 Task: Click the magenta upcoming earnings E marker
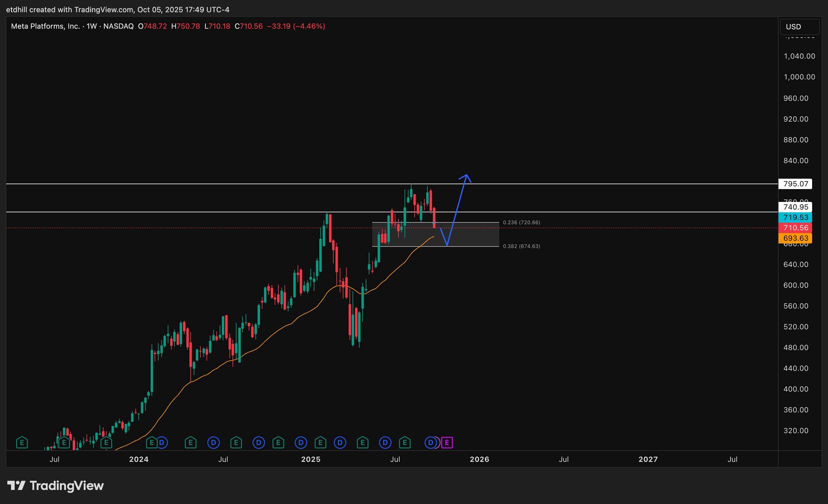tap(447, 443)
